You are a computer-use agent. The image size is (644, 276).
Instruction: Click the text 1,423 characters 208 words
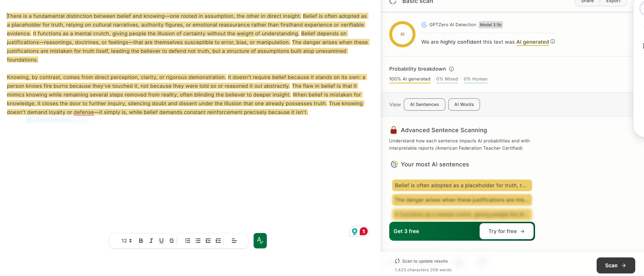(423, 270)
